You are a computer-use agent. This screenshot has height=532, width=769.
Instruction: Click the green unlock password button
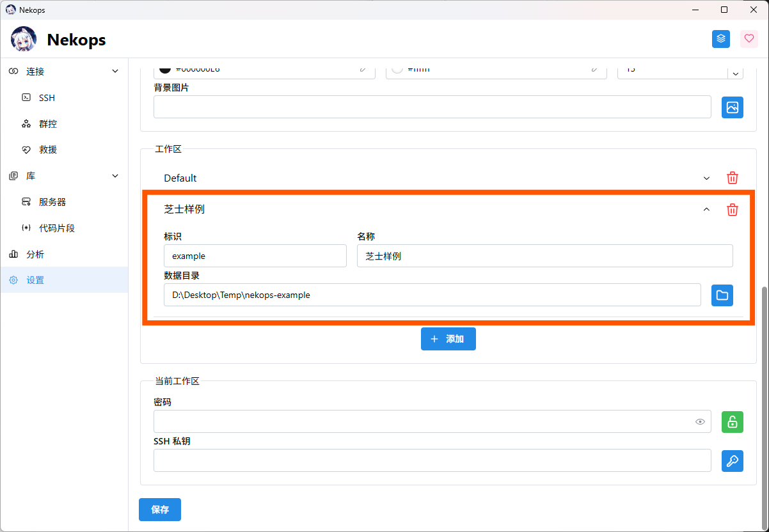pos(733,422)
